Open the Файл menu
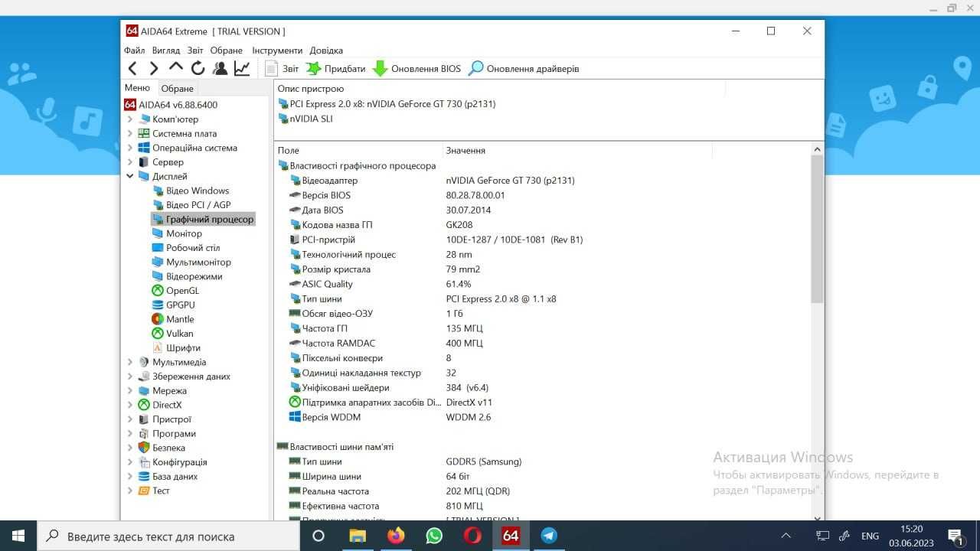 pyautogui.click(x=134, y=51)
